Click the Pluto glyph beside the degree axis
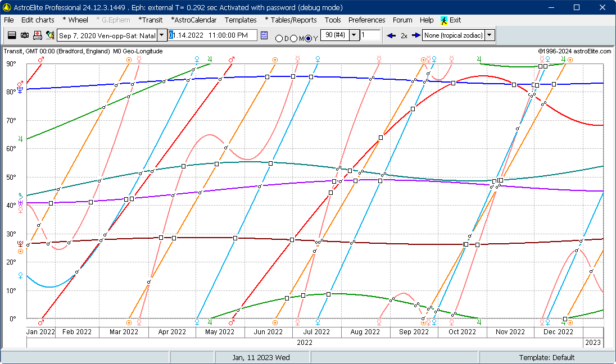The image size is (616, 364). 20,244
